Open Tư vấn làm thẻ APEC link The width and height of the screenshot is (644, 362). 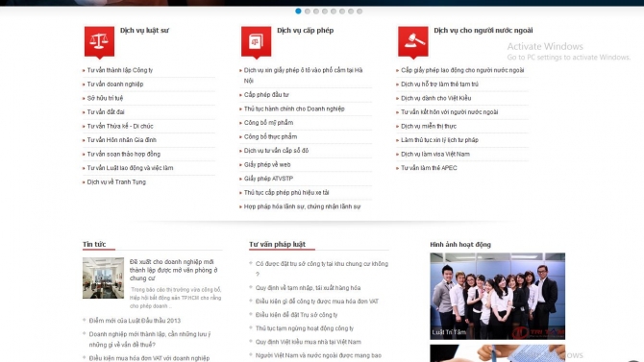[x=429, y=168]
